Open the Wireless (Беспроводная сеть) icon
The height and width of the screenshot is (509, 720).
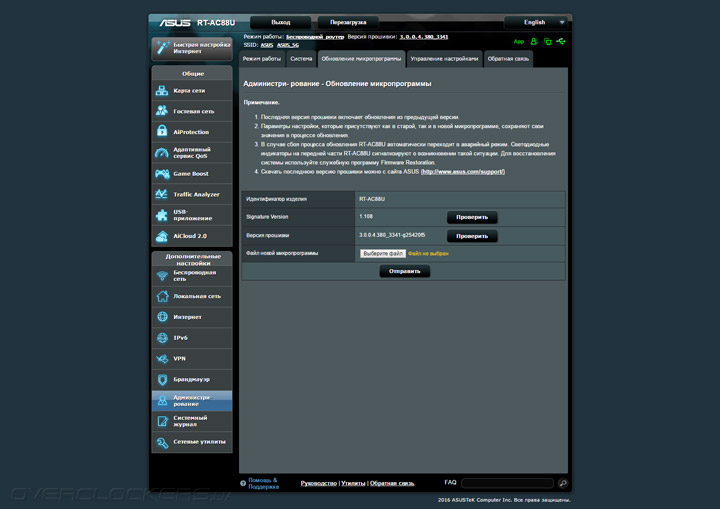point(162,276)
